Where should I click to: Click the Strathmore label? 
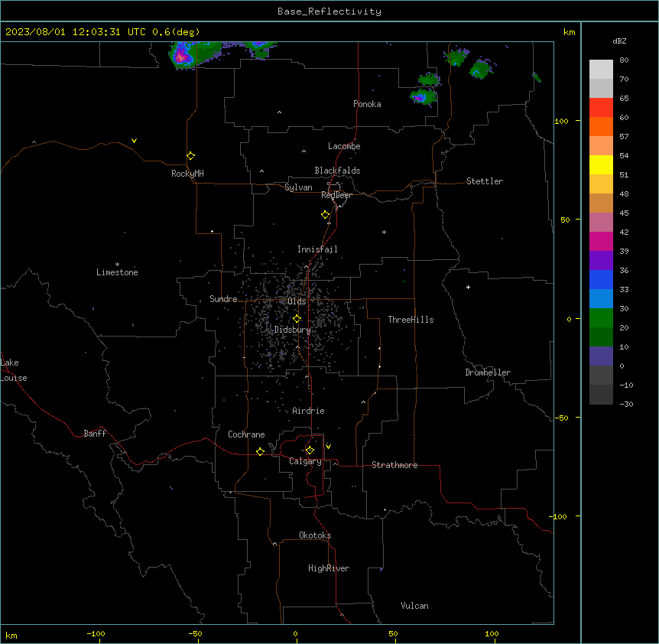coord(394,465)
